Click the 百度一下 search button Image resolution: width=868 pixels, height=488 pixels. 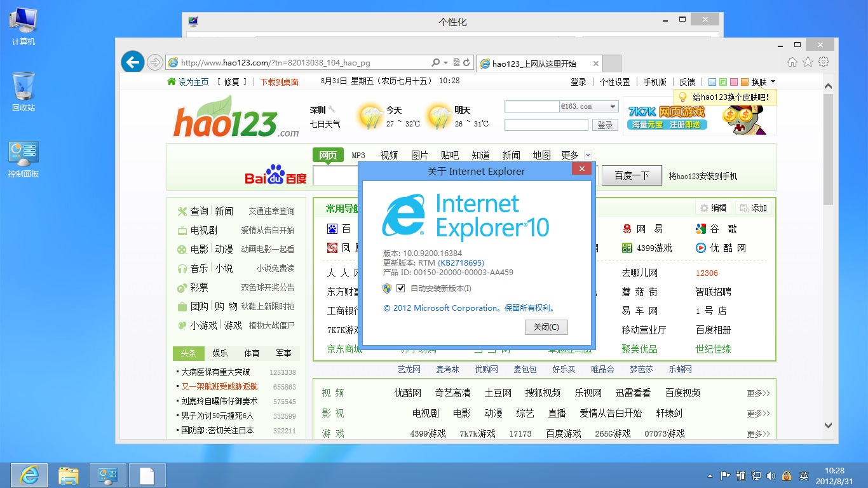pyautogui.click(x=632, y=175)
